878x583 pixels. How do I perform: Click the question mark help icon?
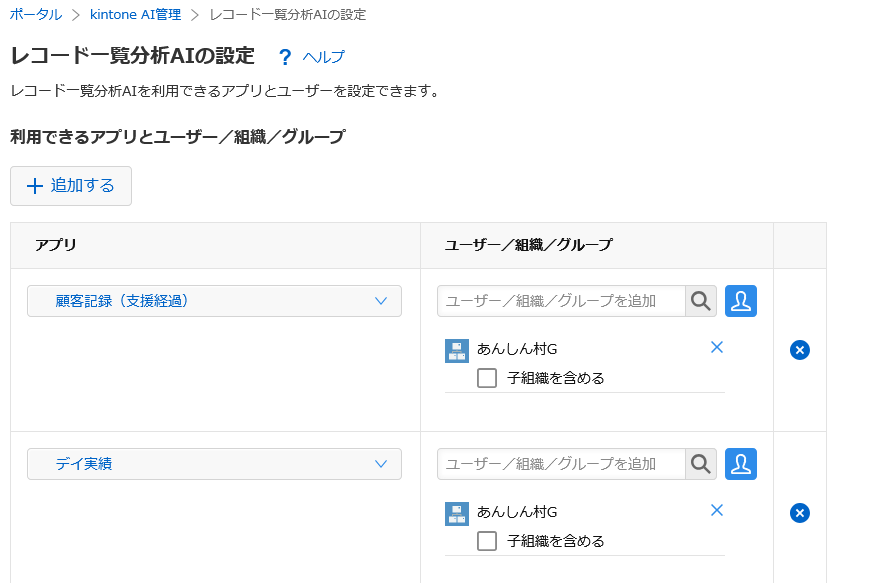coord(285,57)
